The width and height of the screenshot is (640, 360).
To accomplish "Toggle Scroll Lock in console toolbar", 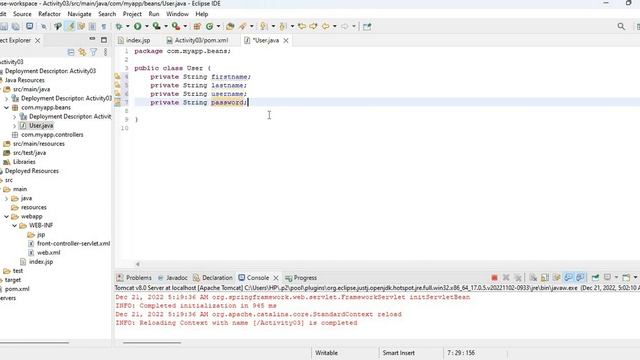I will click(x=545, y=278).
